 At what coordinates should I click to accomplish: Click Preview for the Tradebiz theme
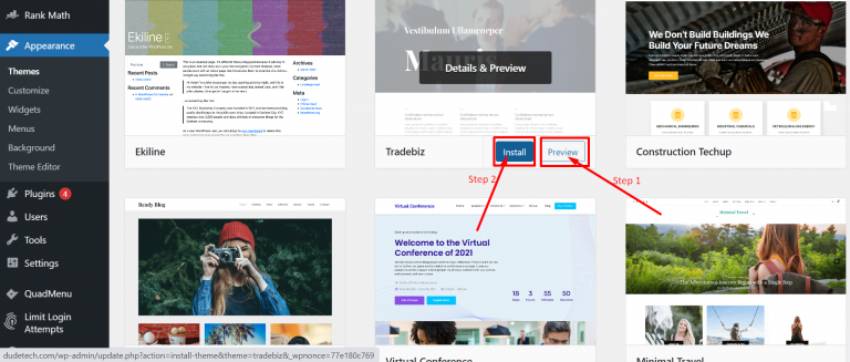[563, 152]
